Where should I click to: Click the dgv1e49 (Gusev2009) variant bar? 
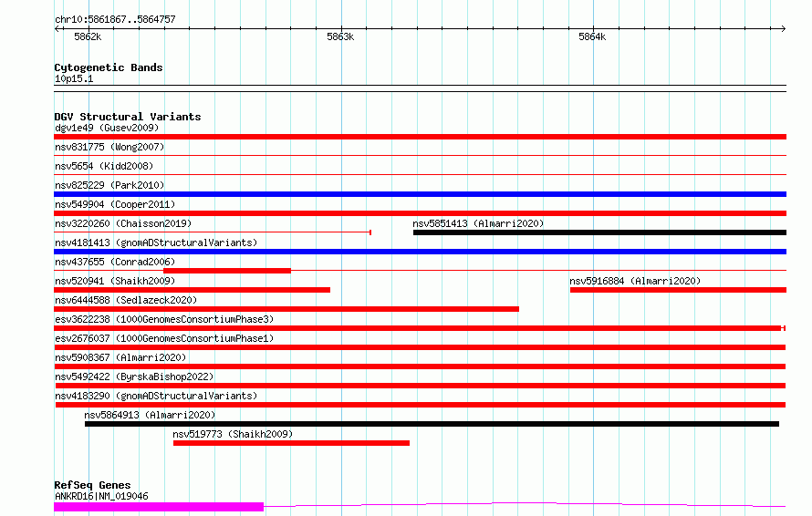tap(420, 137)
